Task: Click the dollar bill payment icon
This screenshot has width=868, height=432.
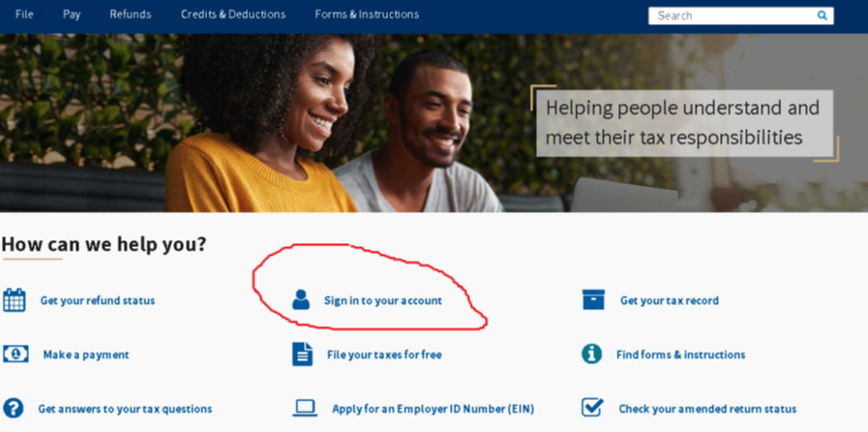Action: tap(15, 354)
